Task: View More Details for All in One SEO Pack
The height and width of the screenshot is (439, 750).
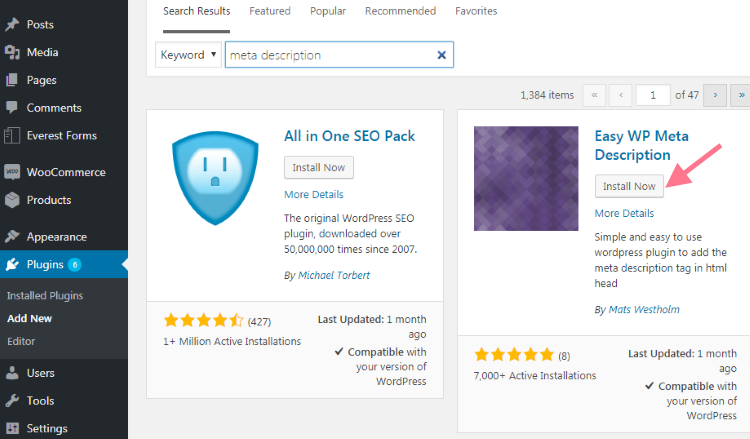Action: click(314, 195)
